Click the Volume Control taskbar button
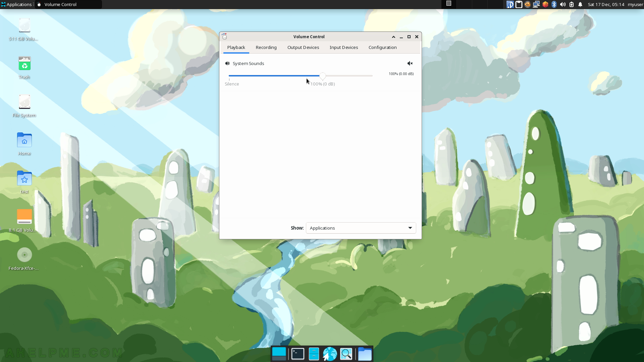This screenshot has height=362, width=644. 68,4
